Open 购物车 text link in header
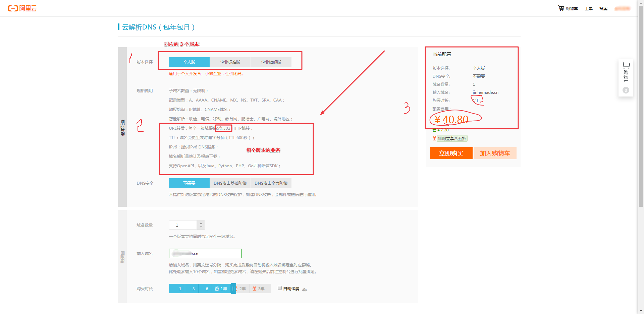 pos(572,9)
